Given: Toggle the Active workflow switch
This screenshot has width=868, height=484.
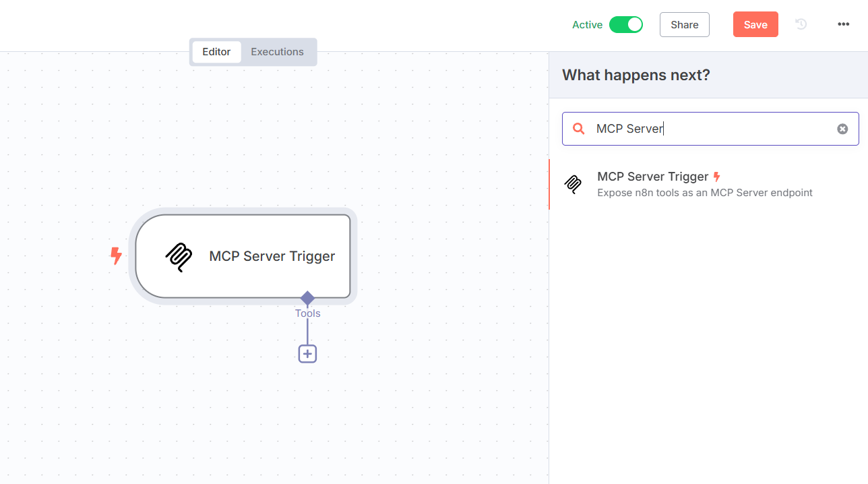Looking at the screenshot, I should pos(625,25).
